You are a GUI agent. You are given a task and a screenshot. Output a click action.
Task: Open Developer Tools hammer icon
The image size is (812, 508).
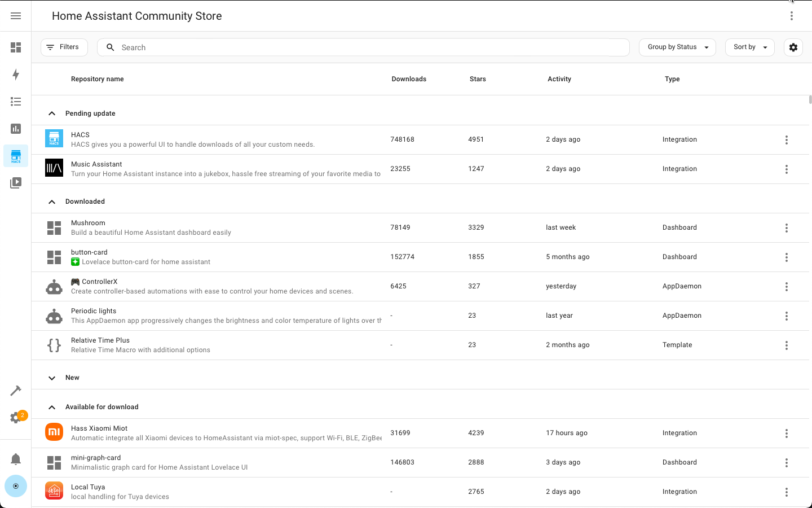[x=16, y=390]
